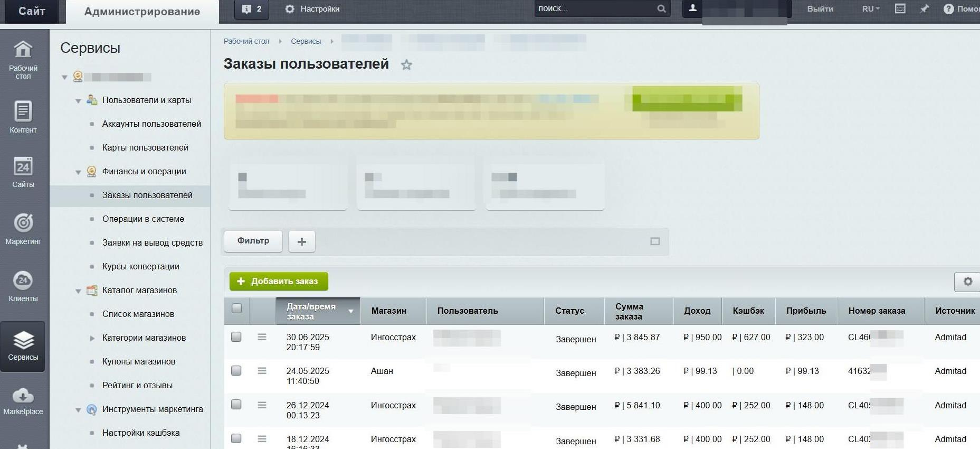
Task: Add a filter with the plus button
Action: tap(302, 241)
